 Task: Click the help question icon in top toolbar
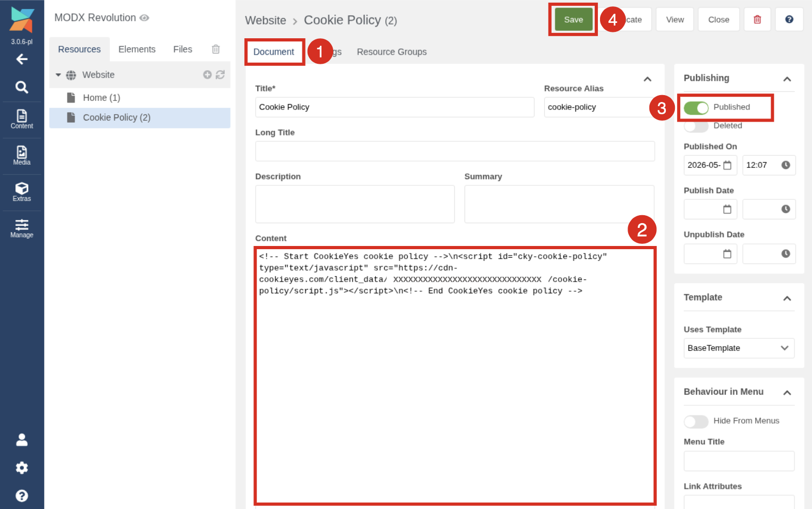pos(789,20)
